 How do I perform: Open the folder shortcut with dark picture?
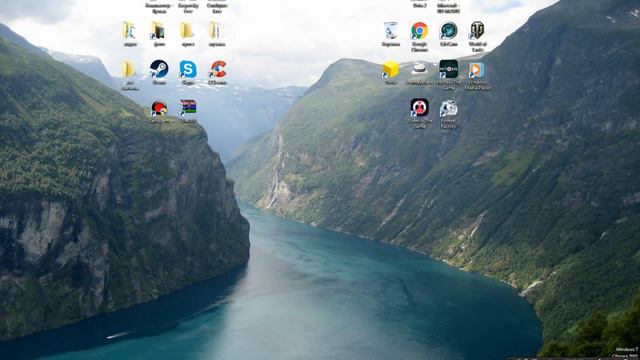(158, 31)
